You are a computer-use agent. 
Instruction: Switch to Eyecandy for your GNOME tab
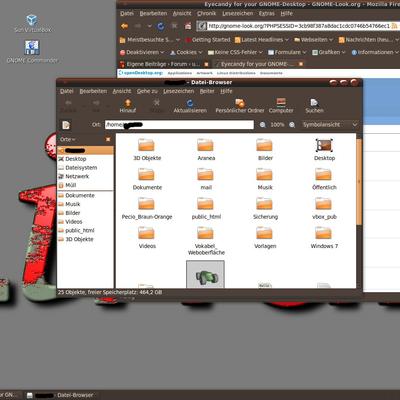[x=259, y=64]
